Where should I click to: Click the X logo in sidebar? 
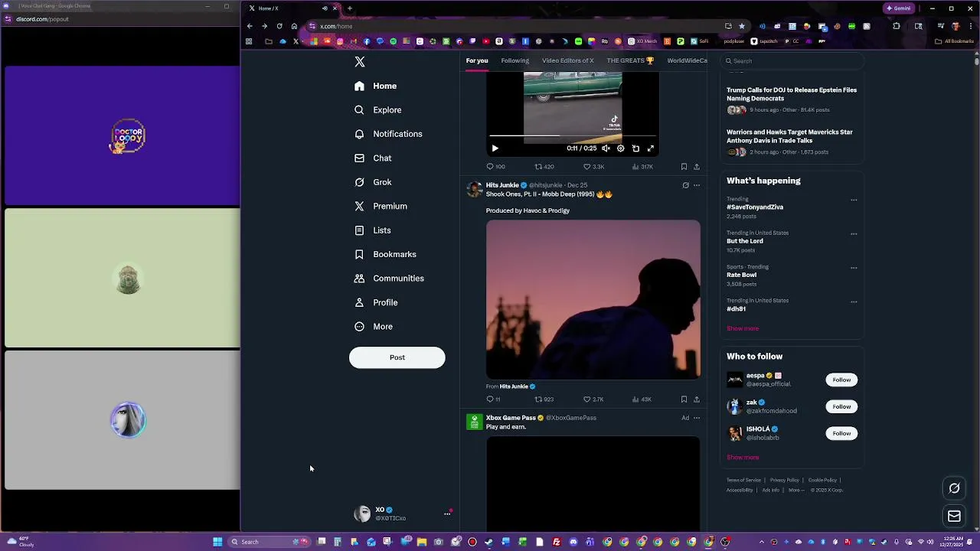pos(360,62)
